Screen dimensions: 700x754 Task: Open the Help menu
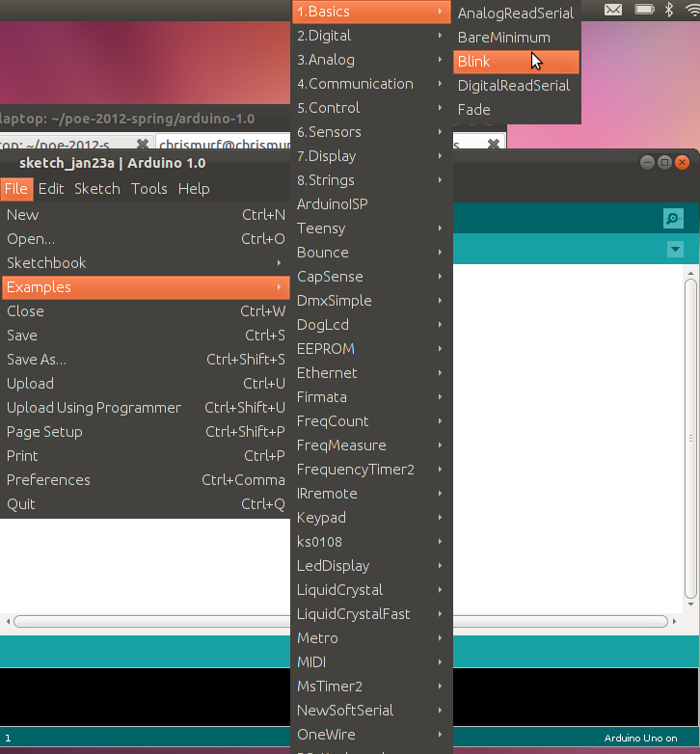coord(194,189)
